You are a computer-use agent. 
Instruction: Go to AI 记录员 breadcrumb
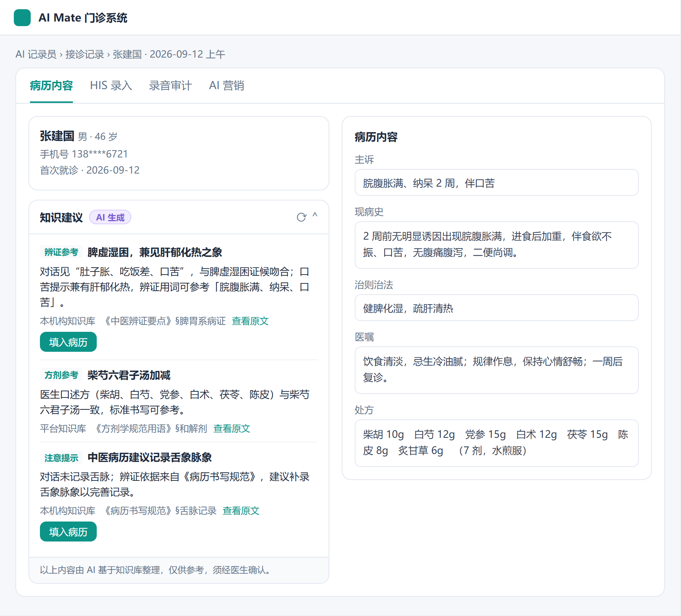tap(36, 54)
